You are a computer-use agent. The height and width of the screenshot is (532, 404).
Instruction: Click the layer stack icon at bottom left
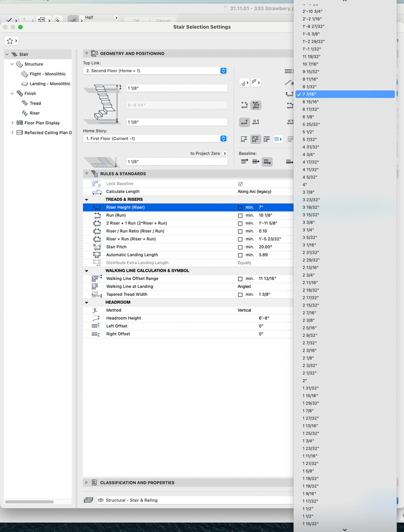point(88,500)
